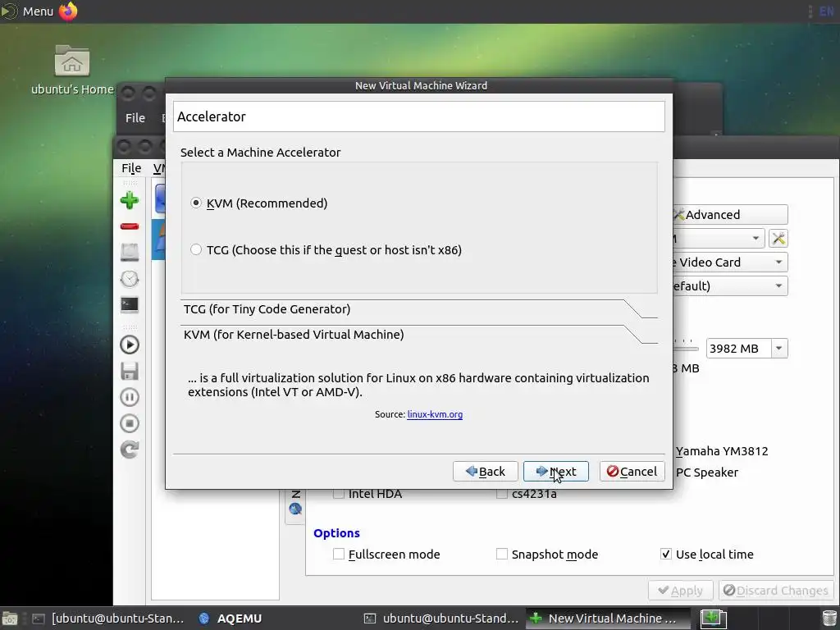The image size is (840, 630).
Task: Click the full virtualization description text
Action: 418,385
